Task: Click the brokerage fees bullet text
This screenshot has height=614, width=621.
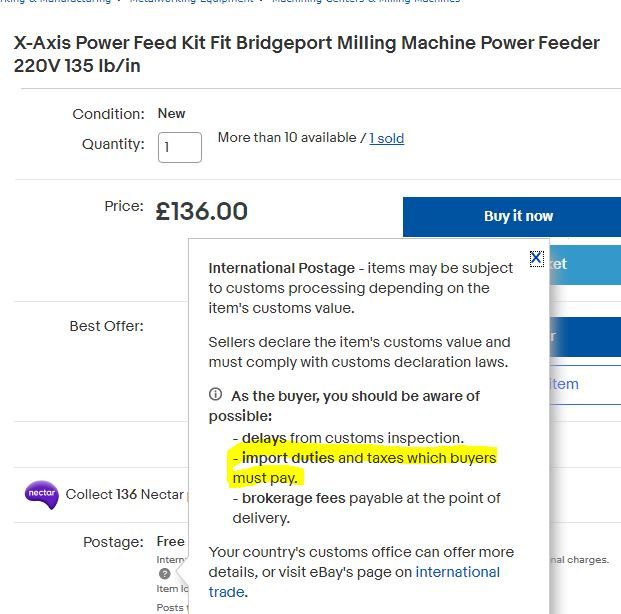Action: click(366, 508)
